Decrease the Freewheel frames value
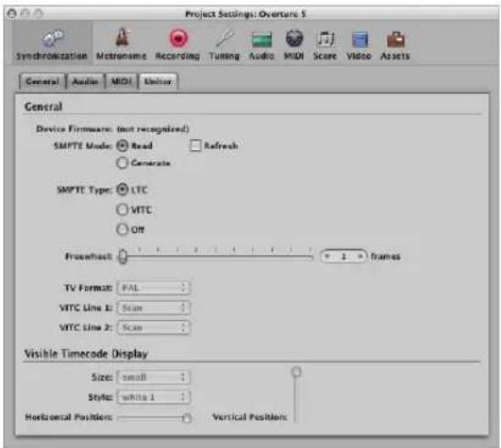This screenshot has width=501, height=448. coord(327,256)
